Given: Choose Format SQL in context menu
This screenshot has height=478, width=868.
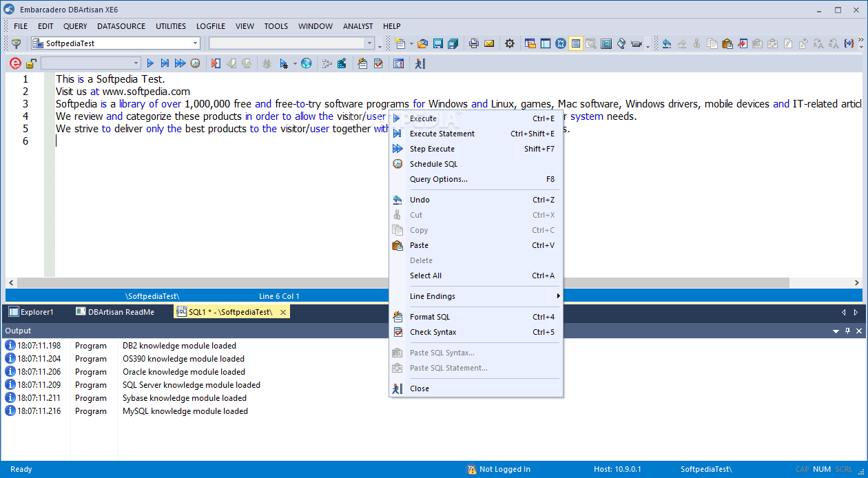Looking at the screenshot, I should pyautogui.click(x=476, y=317).
